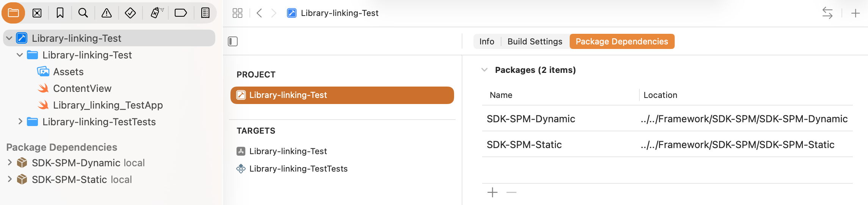Viewport: 868px width, 205px height.
Task: Add a package with the plus button
Action: tap(492, 192)
